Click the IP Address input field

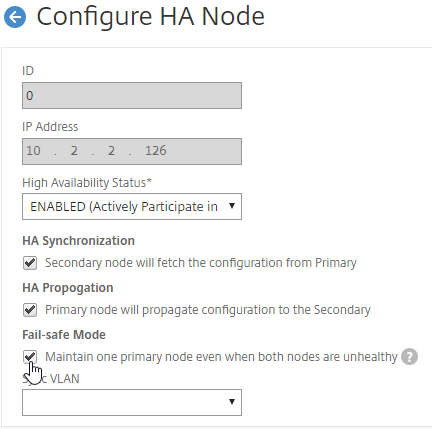(132, 152)
